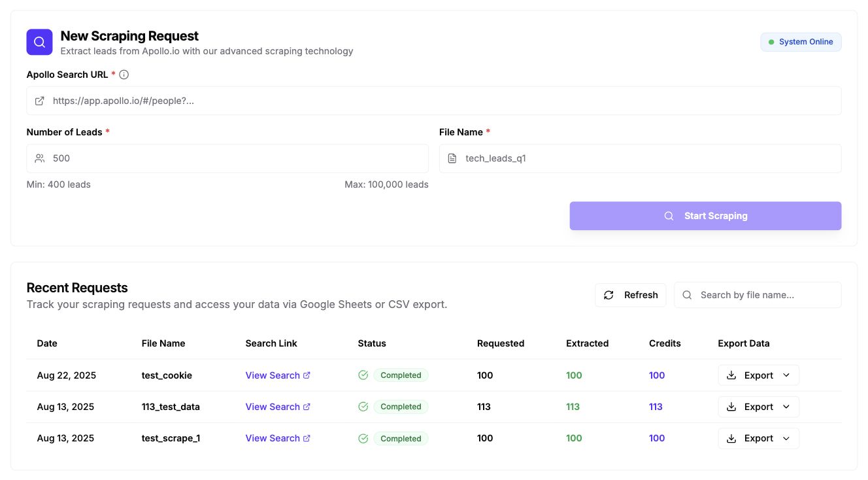Screen dimensions: 868x480
Task: Open Export dropdown for 113_test_data row
Action: point(758,407)
